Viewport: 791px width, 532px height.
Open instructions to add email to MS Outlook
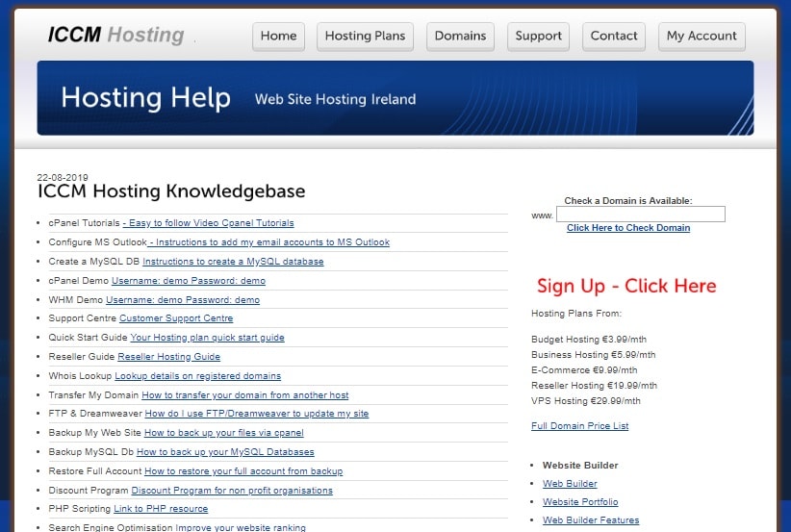(x=268, y=242)
